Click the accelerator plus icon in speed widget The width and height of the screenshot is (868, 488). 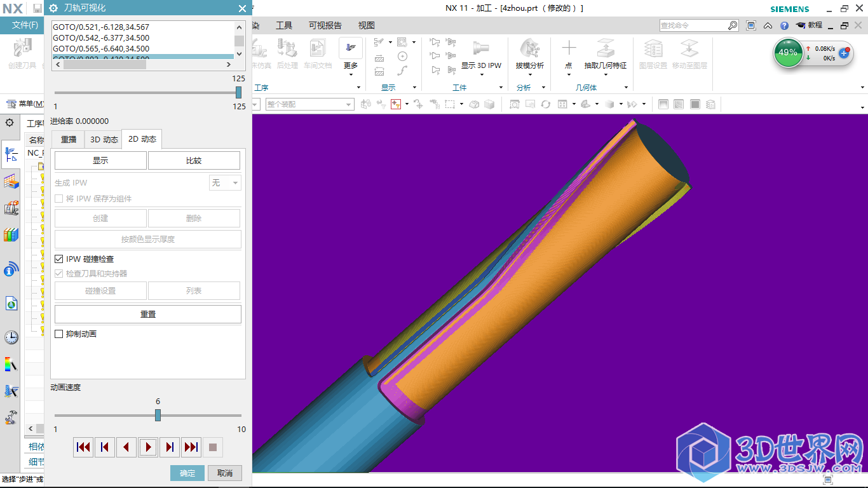(x=844, y=53)
